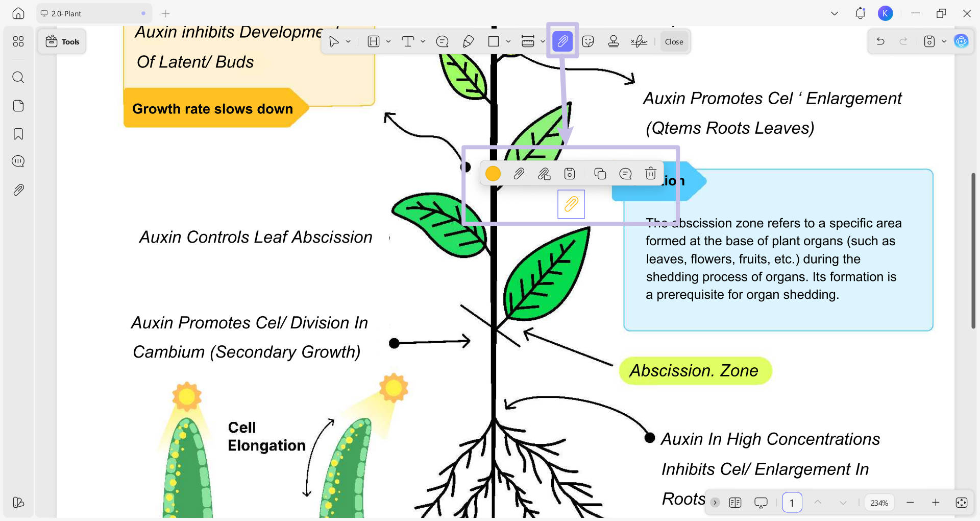Screen dimensions: 980x521
Task: Open the AI assistant icon
Action: click(961, 41)
